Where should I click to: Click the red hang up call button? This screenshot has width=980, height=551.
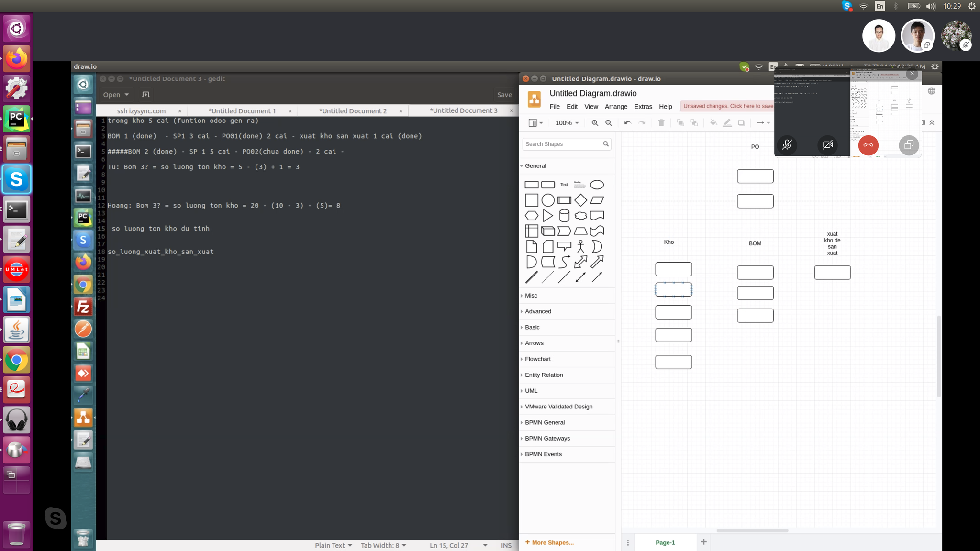[x=868, y=145]
